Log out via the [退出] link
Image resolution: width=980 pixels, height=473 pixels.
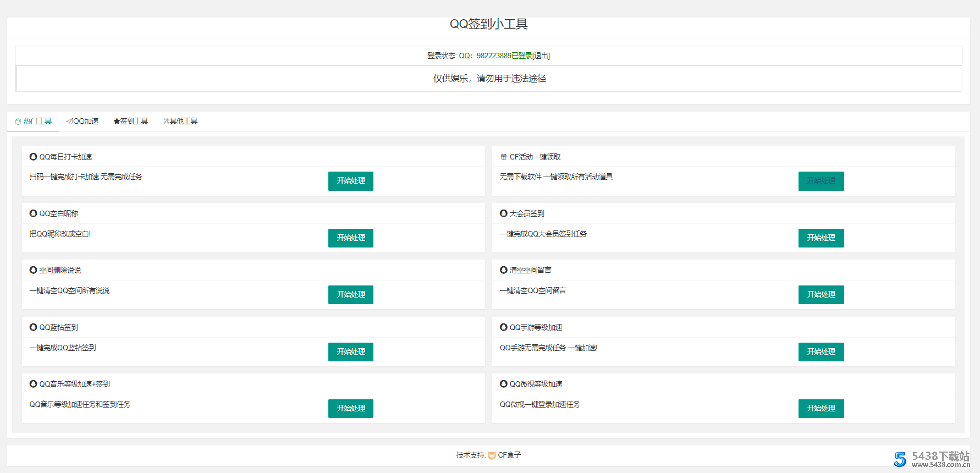(541, 56)
